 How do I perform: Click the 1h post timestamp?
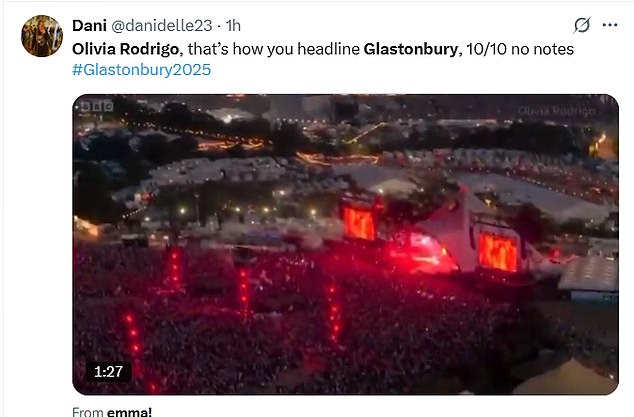(233, 25)
